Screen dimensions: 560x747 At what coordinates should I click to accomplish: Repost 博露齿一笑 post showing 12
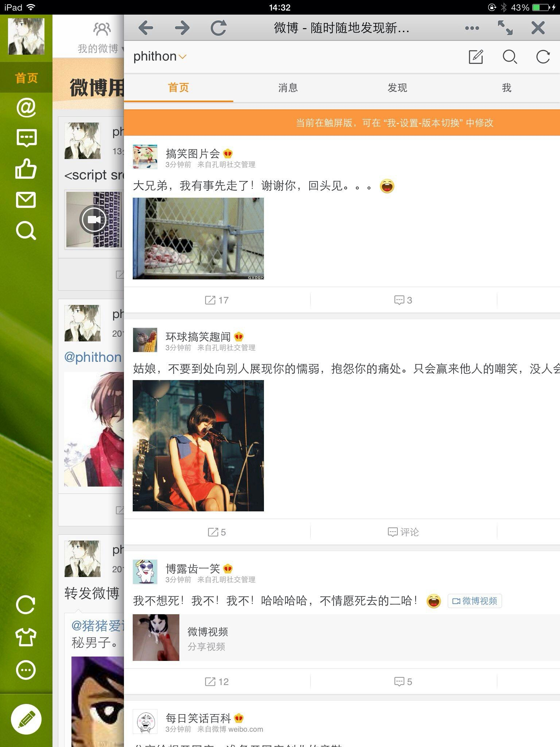pyautogui.click(x=217, y=682)
